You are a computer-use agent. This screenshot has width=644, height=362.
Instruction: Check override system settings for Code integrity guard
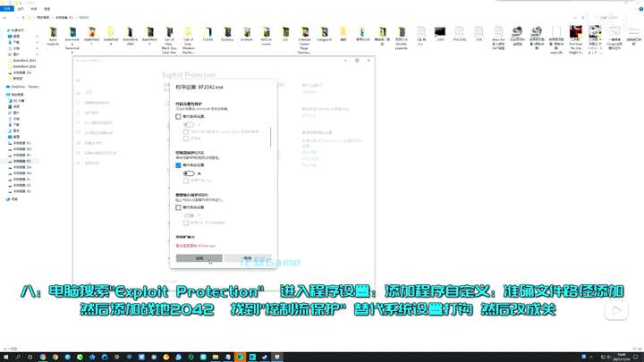tap(178, 116)
